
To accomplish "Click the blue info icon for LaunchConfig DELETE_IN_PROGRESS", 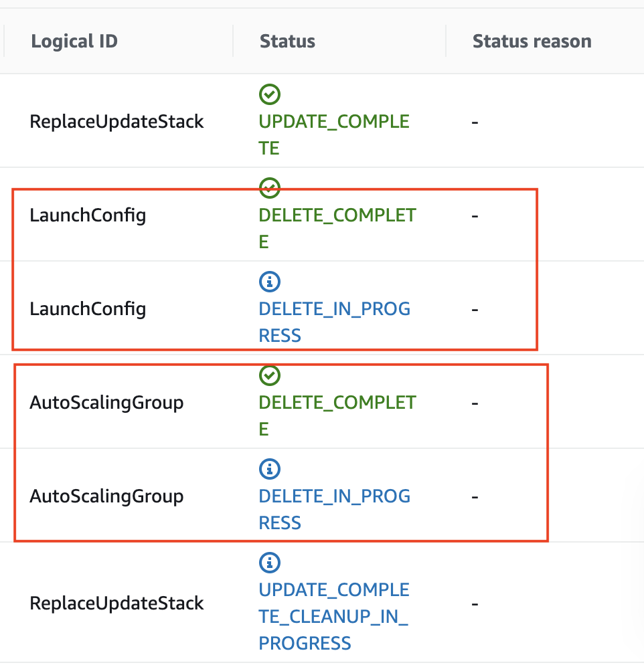I will pyautogui.click(x=269, y=282).
